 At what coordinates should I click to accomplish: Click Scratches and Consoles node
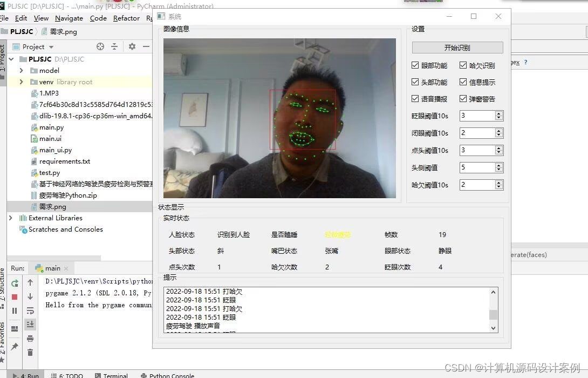pyautogui.click(x=66, y=230)
